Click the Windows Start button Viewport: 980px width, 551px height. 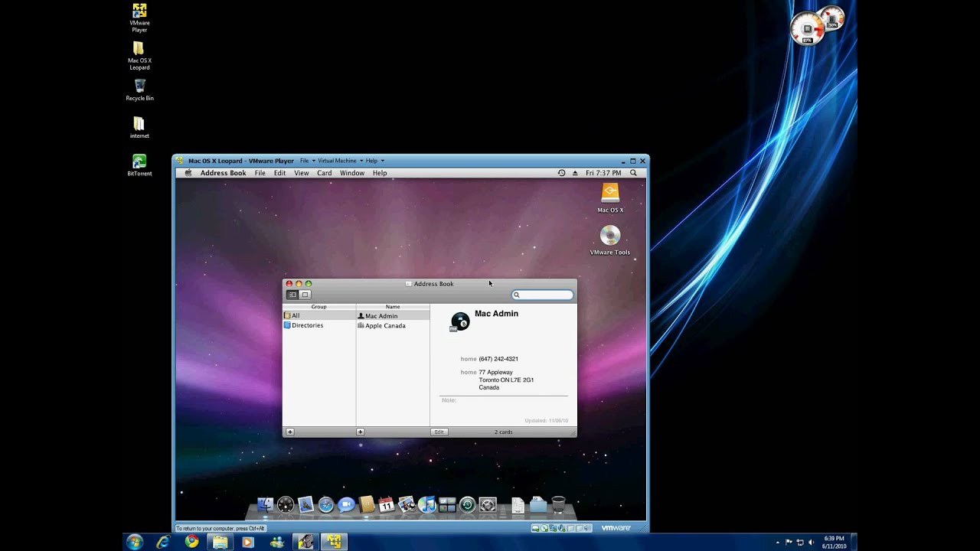pyautogui.click(x=135, y=542)
